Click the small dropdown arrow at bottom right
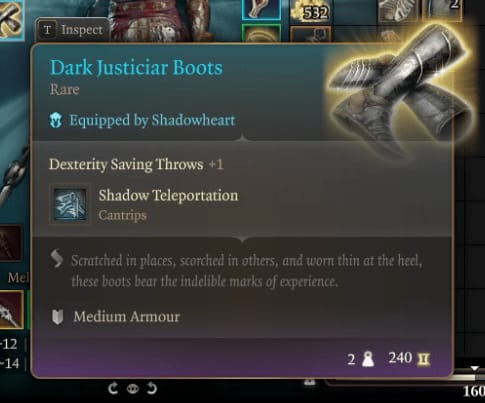This screenshot has width=485, height=403. [x=474, y=368]
